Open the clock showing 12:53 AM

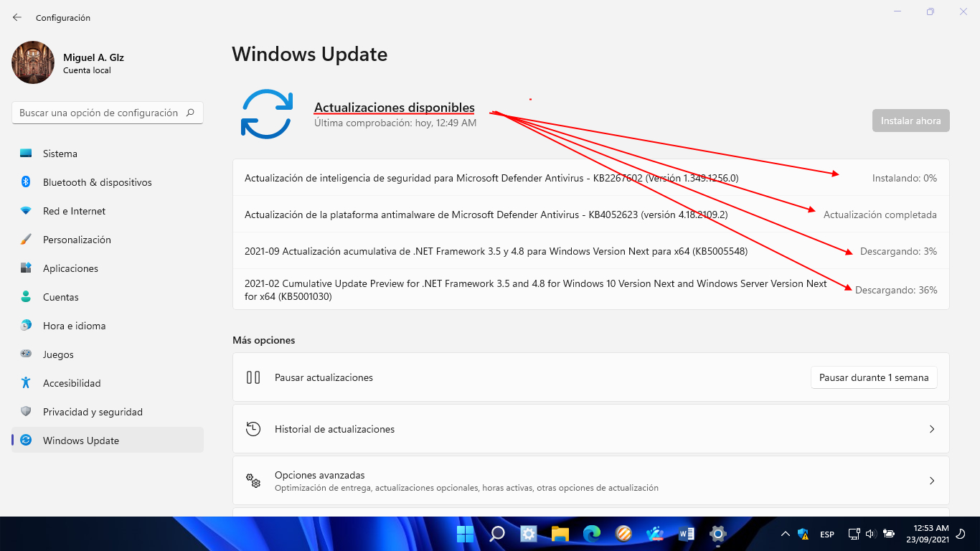pos(928,534)
